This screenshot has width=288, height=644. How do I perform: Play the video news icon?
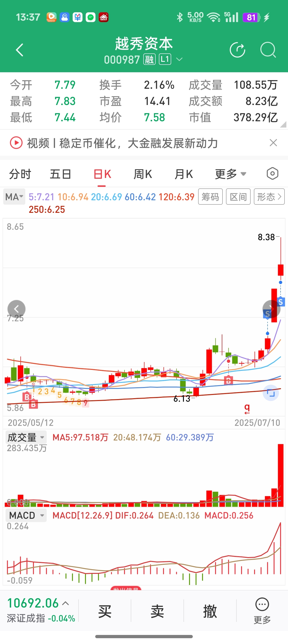(16, 143)
